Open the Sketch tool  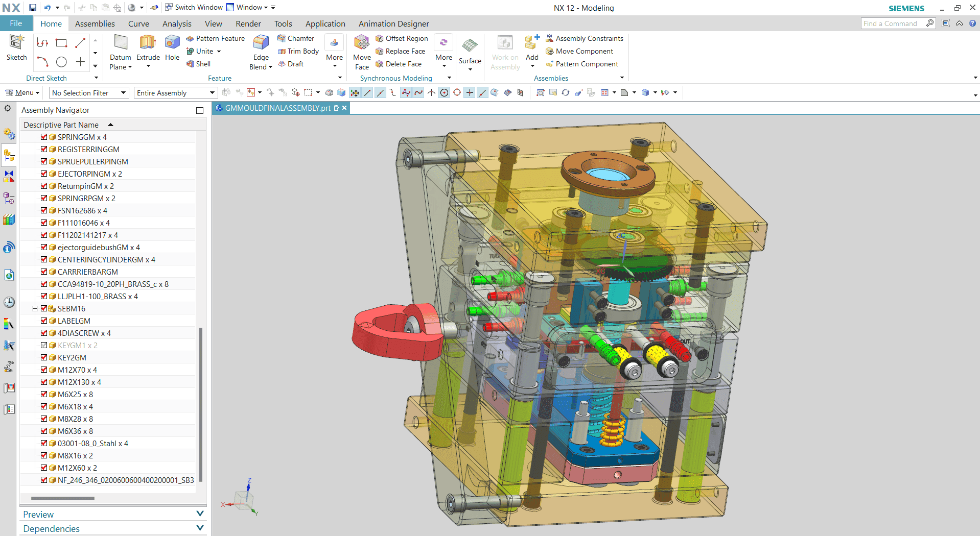pos(16,48)
